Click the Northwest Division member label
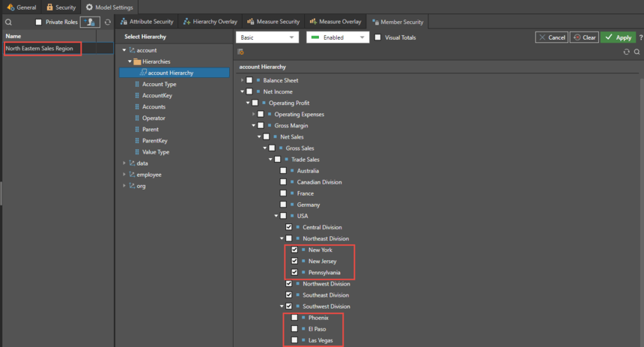 coord(326,284)
